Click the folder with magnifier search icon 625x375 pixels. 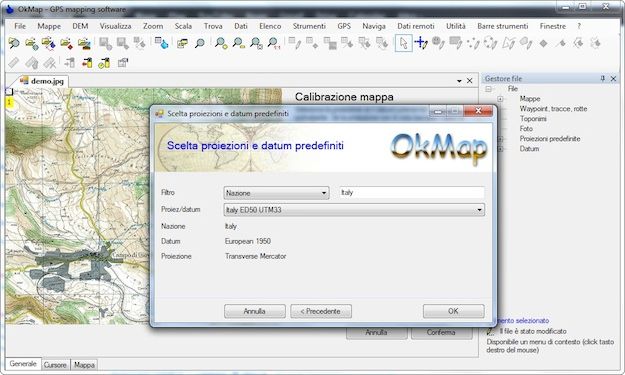tap(14, 43)
